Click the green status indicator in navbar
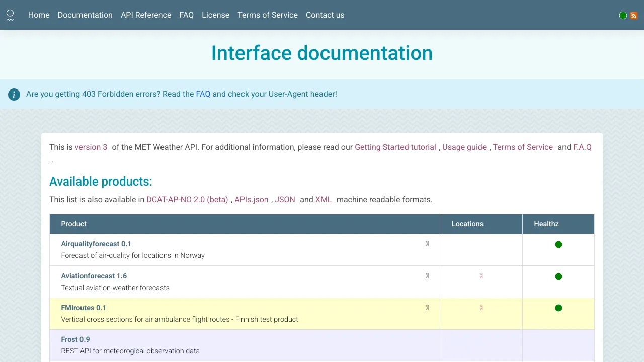This screenshot has width=644, height=362. [x=623, y=16]
